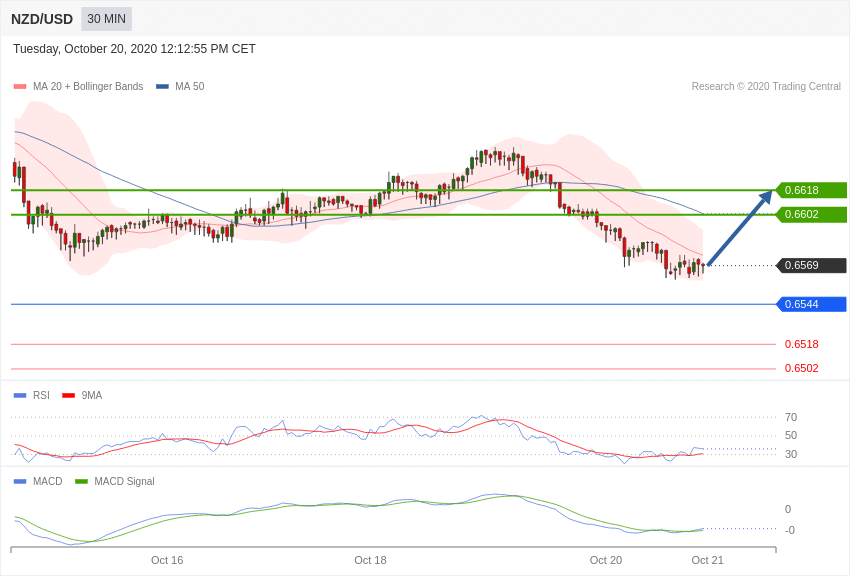Click the RSI legend label
The width and height of the screenshot is (850, 576).
pos(41,396)
